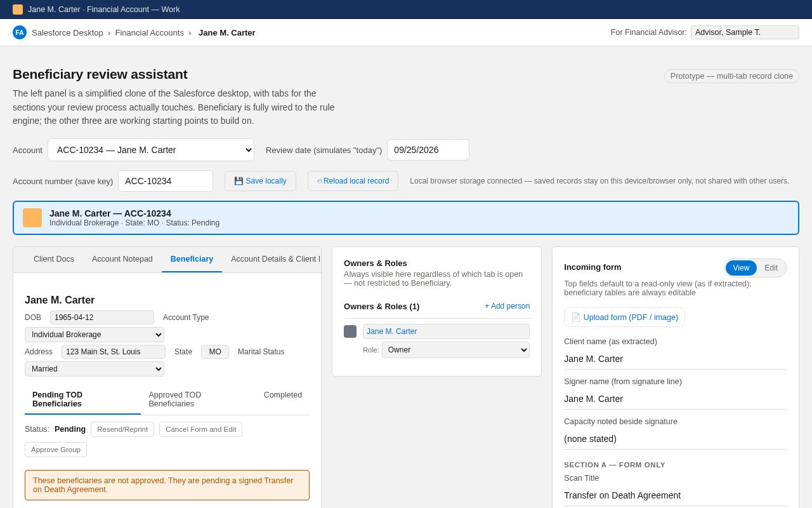The height and width of the screenshot is (508, 812).
Task: Switch incoming form to View mode
Action: pyautogui.click(x=741, y=268)
